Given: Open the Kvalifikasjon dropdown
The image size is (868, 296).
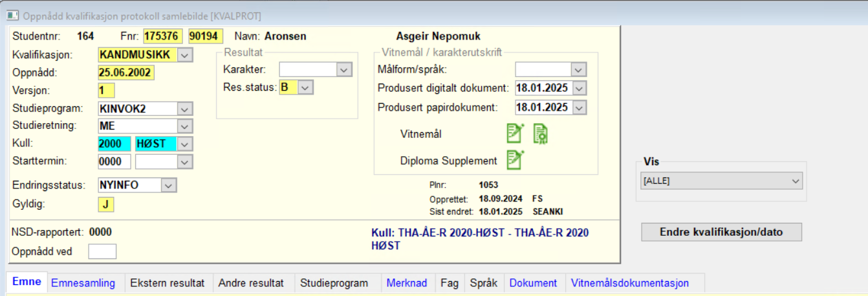Looking at the screenshot, I should coord(184,56).
